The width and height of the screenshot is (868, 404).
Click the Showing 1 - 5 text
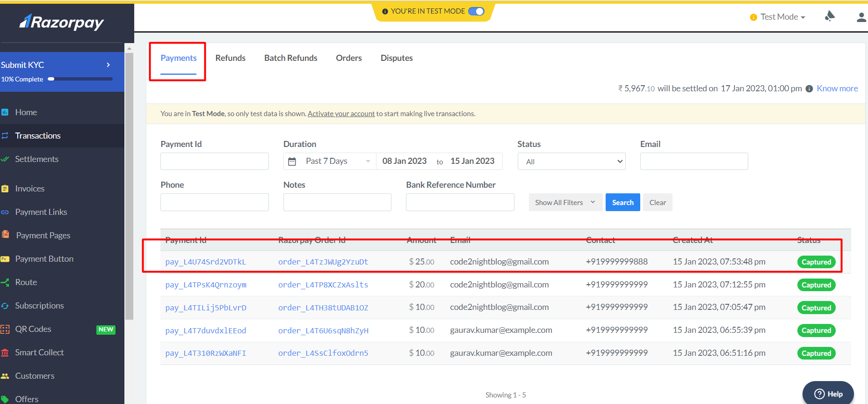(x=506, y=395)
